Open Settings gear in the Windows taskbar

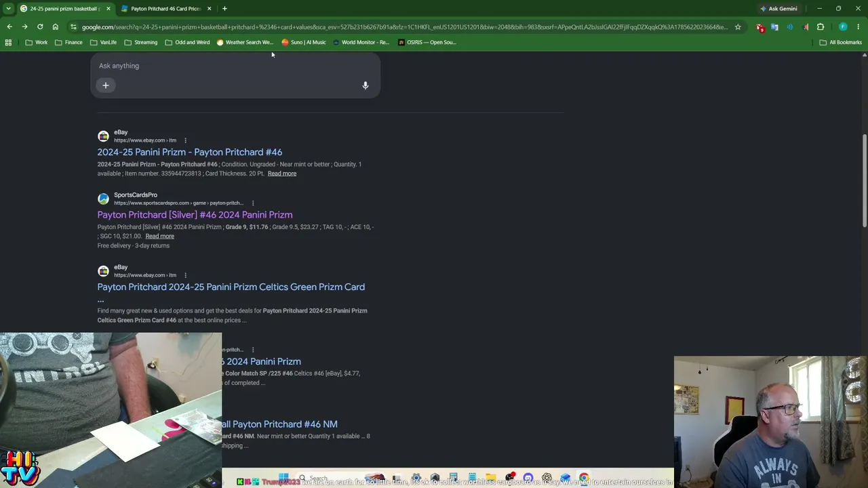(416, 479)
